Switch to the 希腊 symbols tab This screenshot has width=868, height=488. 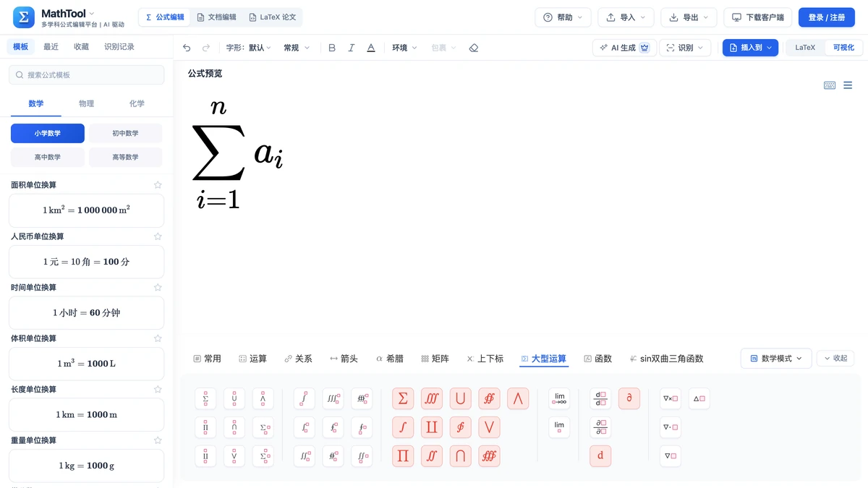pyautogui.click(x=390, y=359)
